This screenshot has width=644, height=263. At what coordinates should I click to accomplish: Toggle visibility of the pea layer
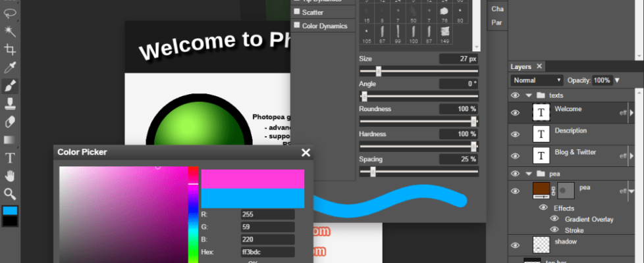pos(515,191)
